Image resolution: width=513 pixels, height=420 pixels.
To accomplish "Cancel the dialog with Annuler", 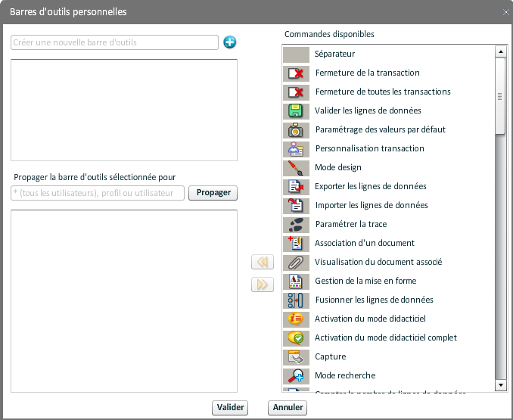I will (x=288, y=408).
